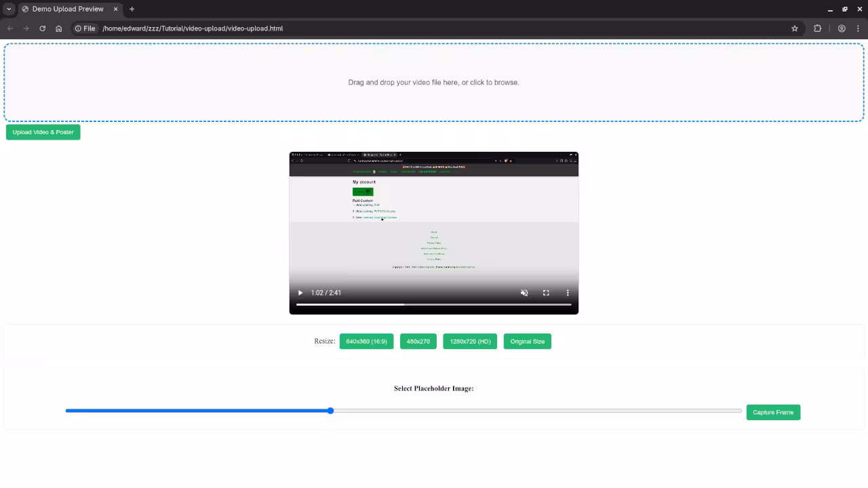Click the Upload Video & Poster button
The image size is (868, 488).
point(43,132)
